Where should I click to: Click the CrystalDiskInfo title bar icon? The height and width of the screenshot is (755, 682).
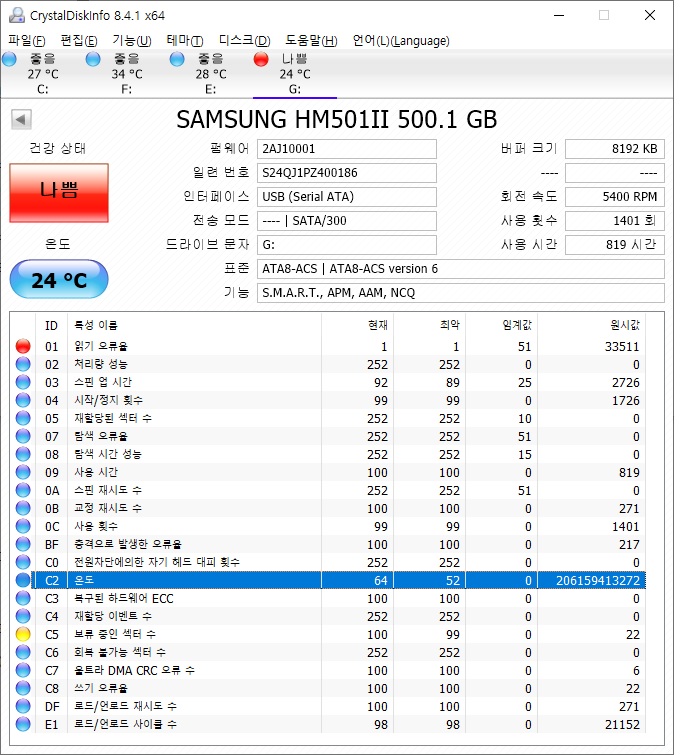click(x=17, y=15)
